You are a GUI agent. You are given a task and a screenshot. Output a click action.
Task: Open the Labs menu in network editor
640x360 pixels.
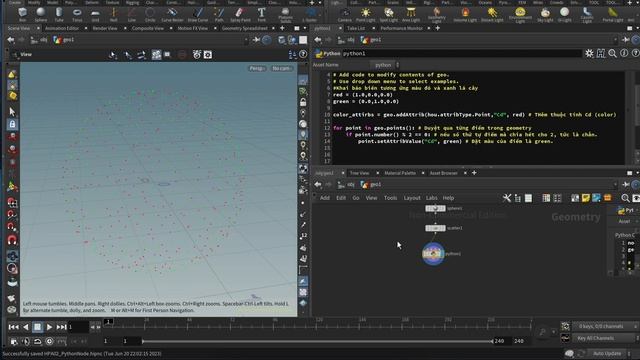(431, 198)
